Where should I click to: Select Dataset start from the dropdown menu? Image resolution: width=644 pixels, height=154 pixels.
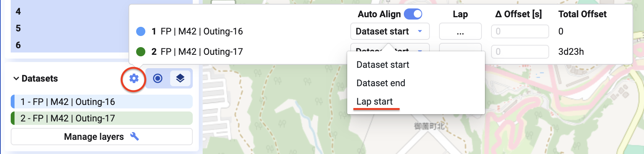pyautogui.click(x=382, y=65)
